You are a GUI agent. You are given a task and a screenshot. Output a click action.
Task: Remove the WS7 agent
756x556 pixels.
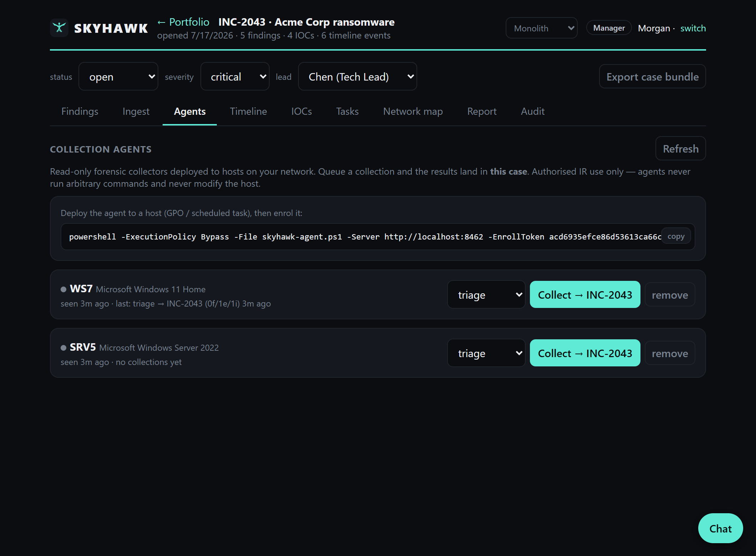[x=670, y=295]
